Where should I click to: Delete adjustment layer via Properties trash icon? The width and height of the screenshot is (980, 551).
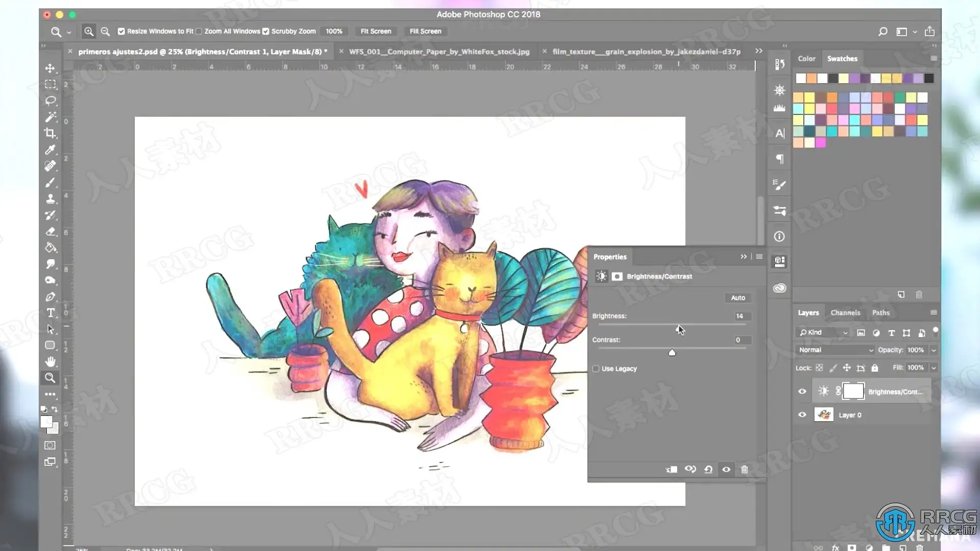pos(744,469)
